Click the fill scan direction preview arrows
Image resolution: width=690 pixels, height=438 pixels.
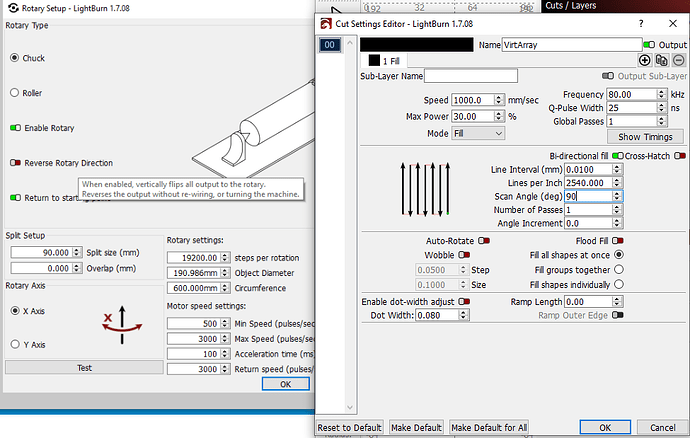tap(425, 189)
